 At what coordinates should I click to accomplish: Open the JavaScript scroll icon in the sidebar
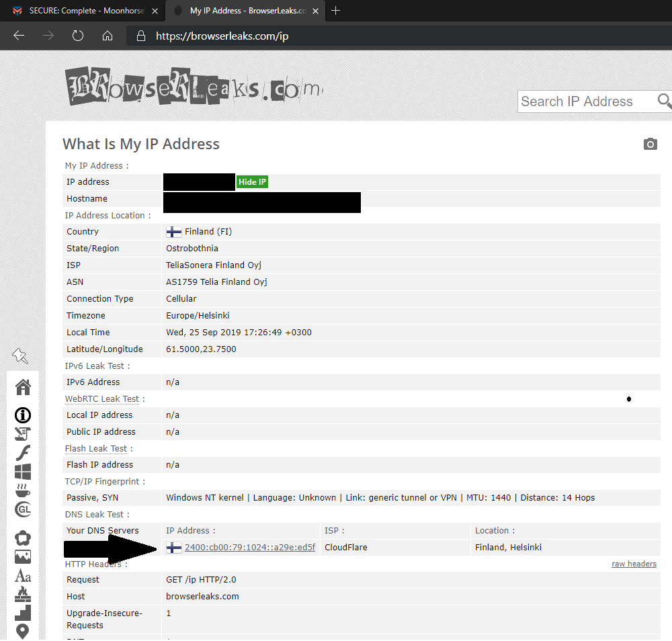coord(23,434)
